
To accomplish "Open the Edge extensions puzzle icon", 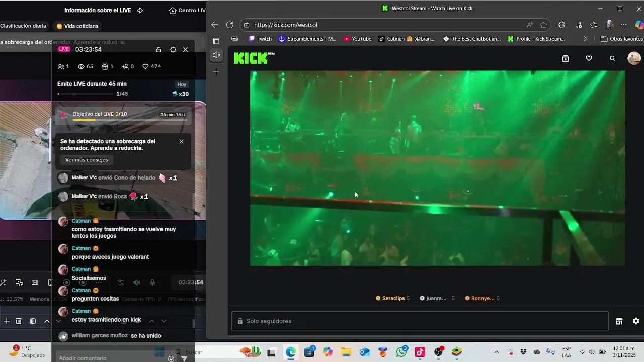I will tap(562, 25).
